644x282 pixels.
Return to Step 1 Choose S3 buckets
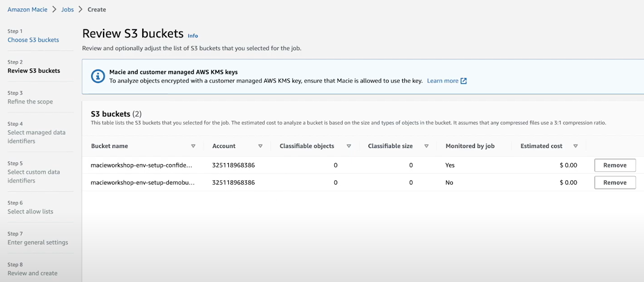click(x=33, y=40)
